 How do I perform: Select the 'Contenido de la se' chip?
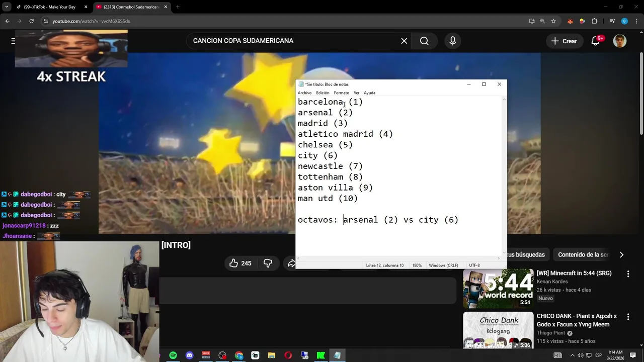tap(583, 255)
